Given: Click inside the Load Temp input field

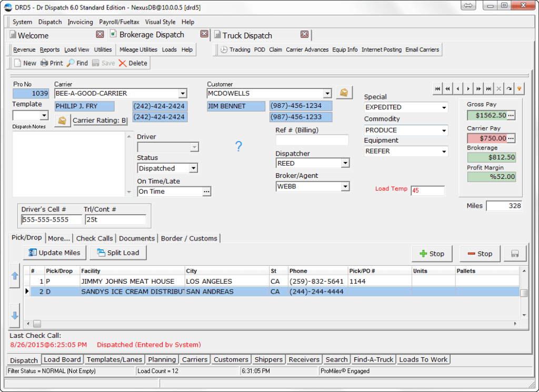Looking at the screenshot, I should (427, 190).
